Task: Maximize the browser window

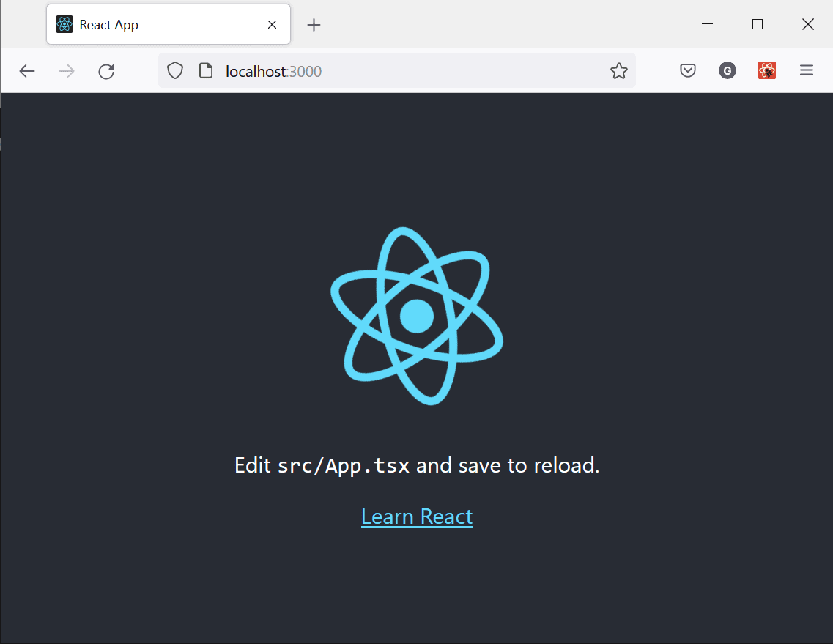Action: click(x=758, y=24)
